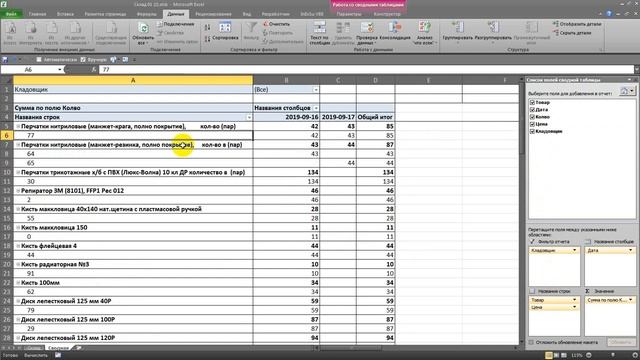Open the Name Box dropdown arrow
Image resolution: width=640 pixels, height=360 pixels.
(60, 69)
